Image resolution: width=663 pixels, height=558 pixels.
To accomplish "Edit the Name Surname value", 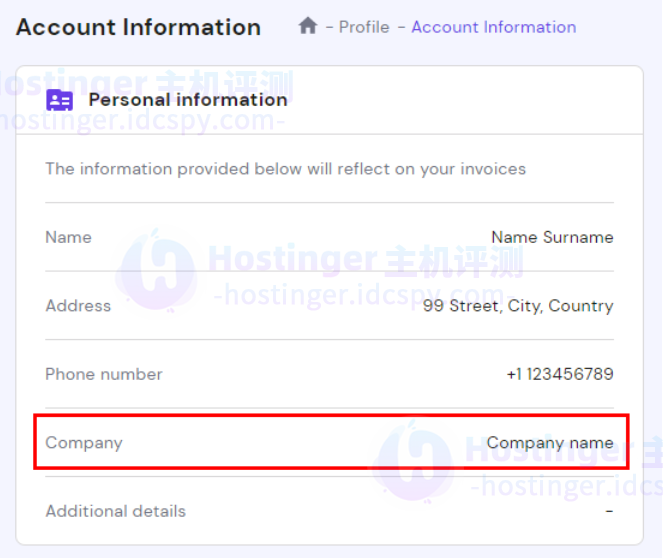I will [x=552, y=237].
